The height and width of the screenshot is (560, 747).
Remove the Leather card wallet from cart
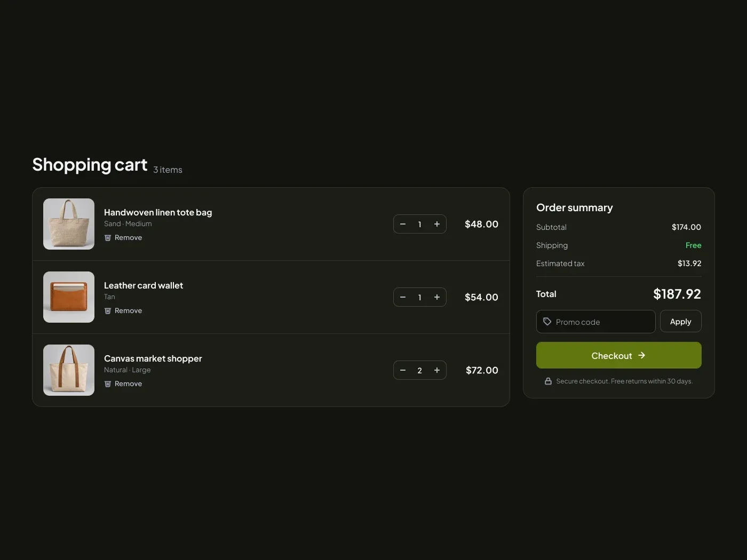(x=123, y=311)
